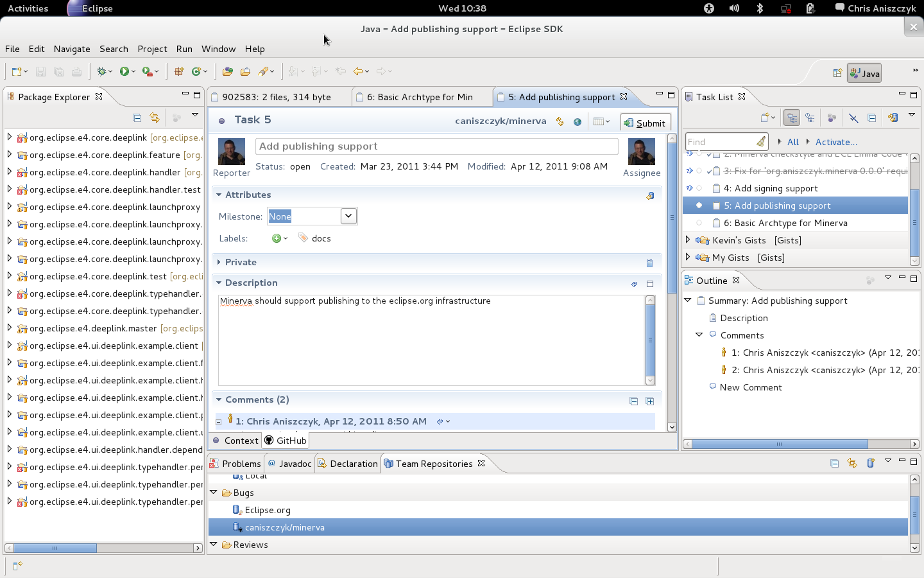924x578 pixels.
Task: Maximize the Description section
Action: coord(650,283)
